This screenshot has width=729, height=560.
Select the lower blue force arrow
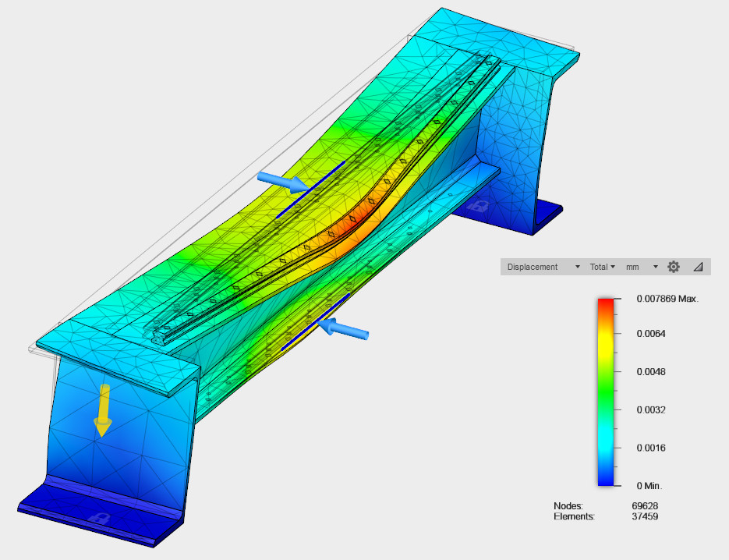click(x=344, y=328)
